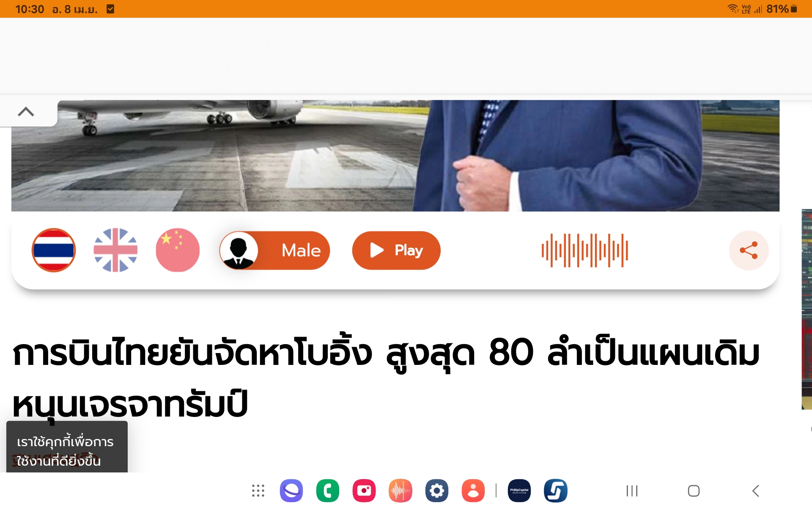Launch the Samsung Internet browser icon
Screen dimensions: 812x508
click(291, 491)
